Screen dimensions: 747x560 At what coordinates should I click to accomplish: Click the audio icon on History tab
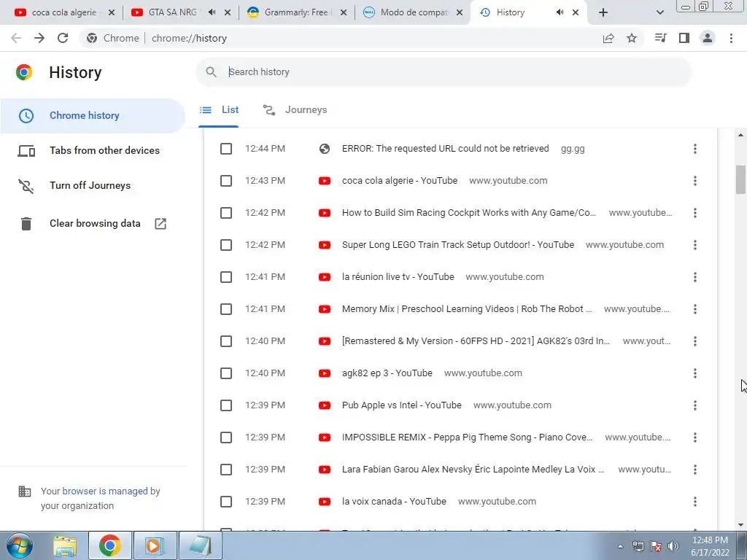click(x=560, y=12)
